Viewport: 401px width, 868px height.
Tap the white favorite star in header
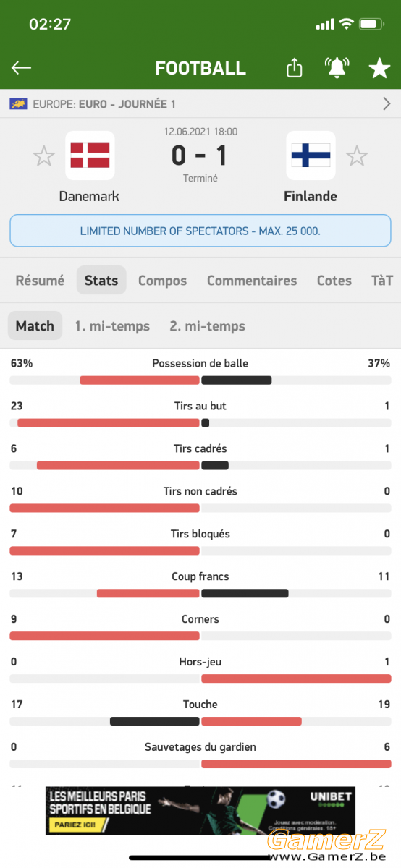(379, 68)
